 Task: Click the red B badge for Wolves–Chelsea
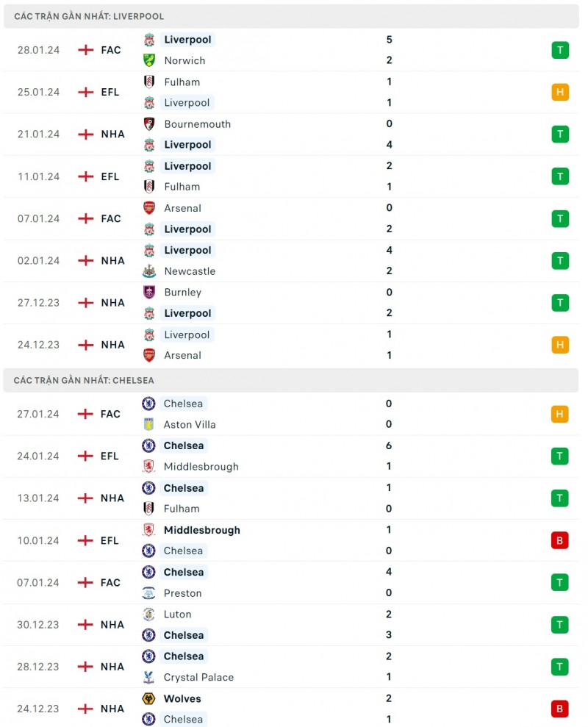(x=560, y=709)
